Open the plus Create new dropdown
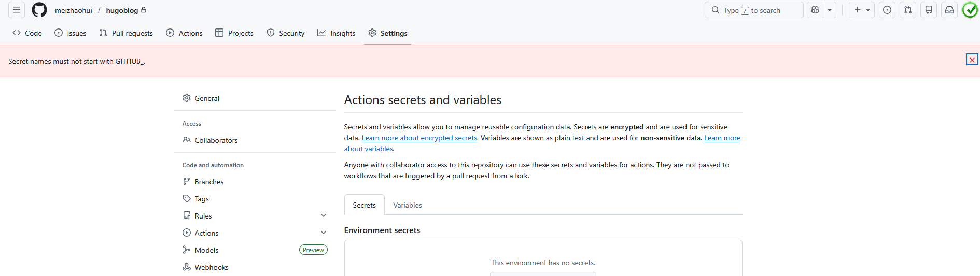 pyautogui.click(x=861, y=10)
